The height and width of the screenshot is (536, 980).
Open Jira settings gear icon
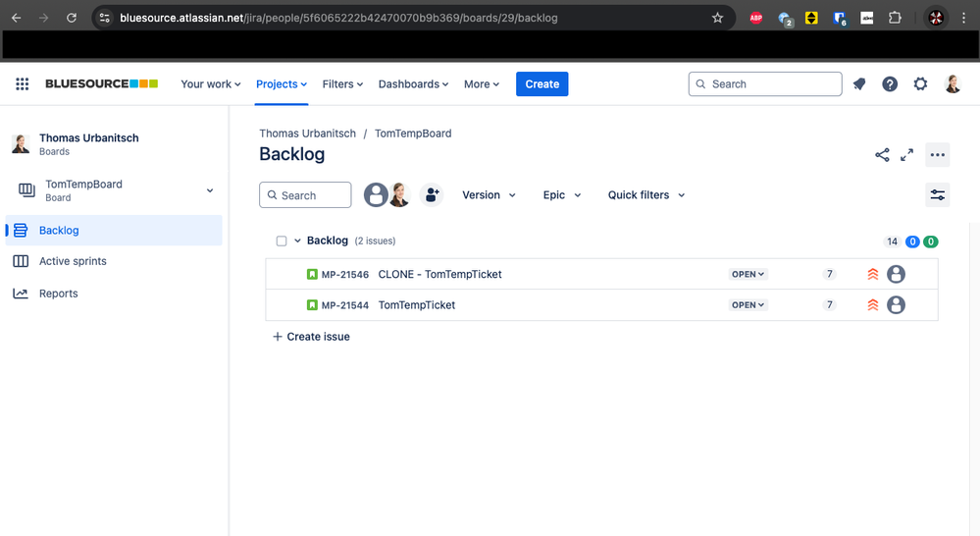tap(920, 84)
